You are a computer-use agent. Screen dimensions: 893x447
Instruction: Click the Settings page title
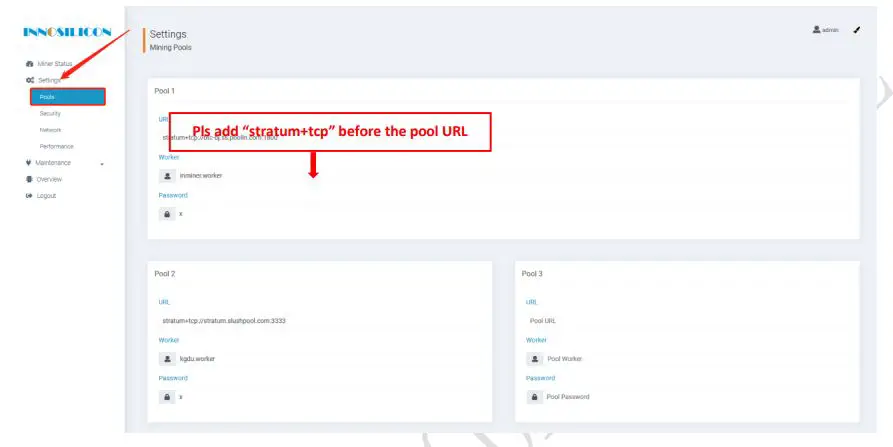167,35
